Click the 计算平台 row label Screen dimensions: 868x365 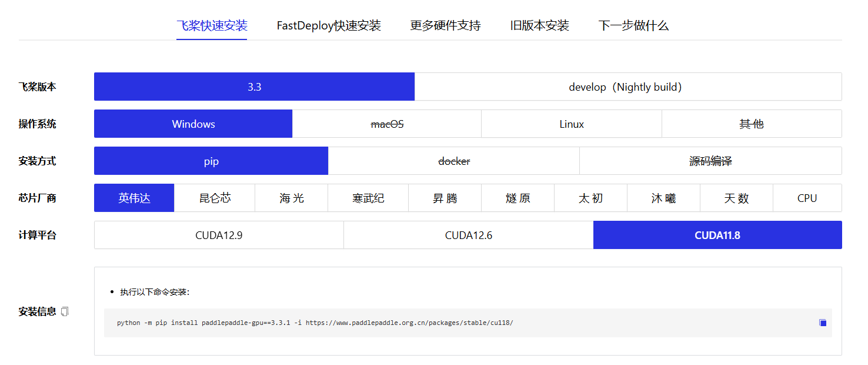38,235
